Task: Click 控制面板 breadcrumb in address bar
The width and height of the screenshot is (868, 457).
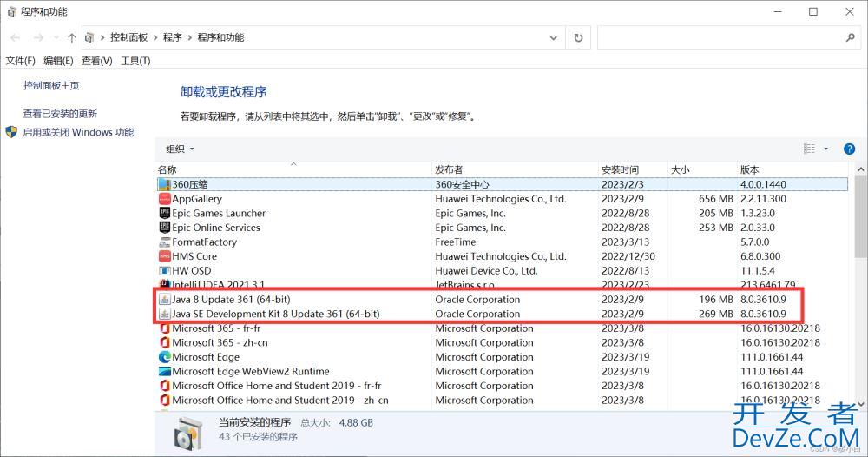Action: [129, 37]
